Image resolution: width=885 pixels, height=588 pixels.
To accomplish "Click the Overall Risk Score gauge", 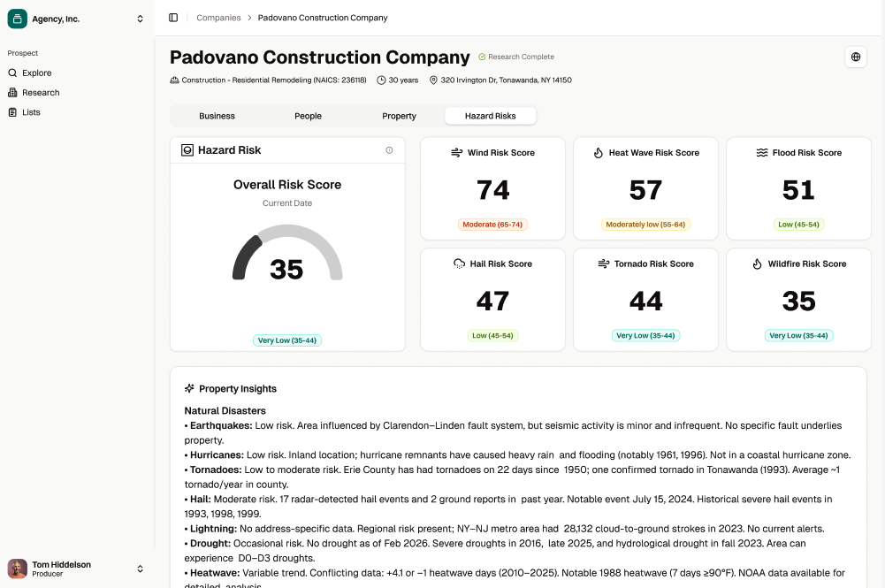I will (x=286, y=256).
